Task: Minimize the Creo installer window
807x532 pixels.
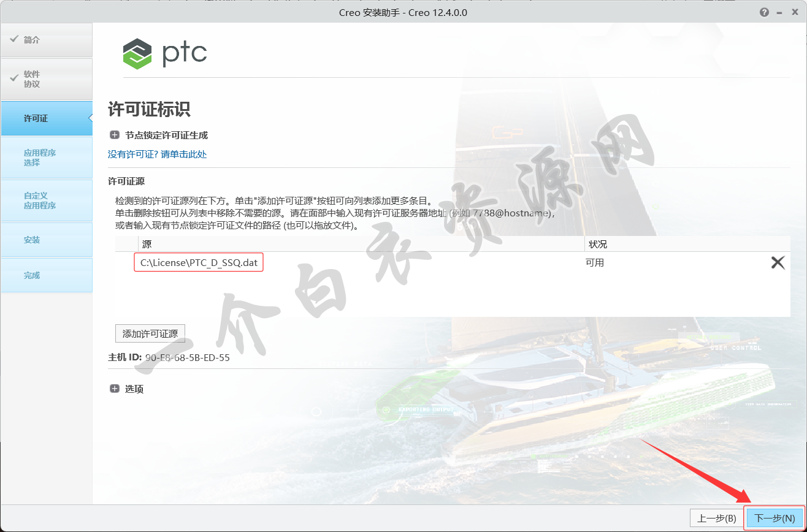Action: pyautogui.click(x=780, y=12)
